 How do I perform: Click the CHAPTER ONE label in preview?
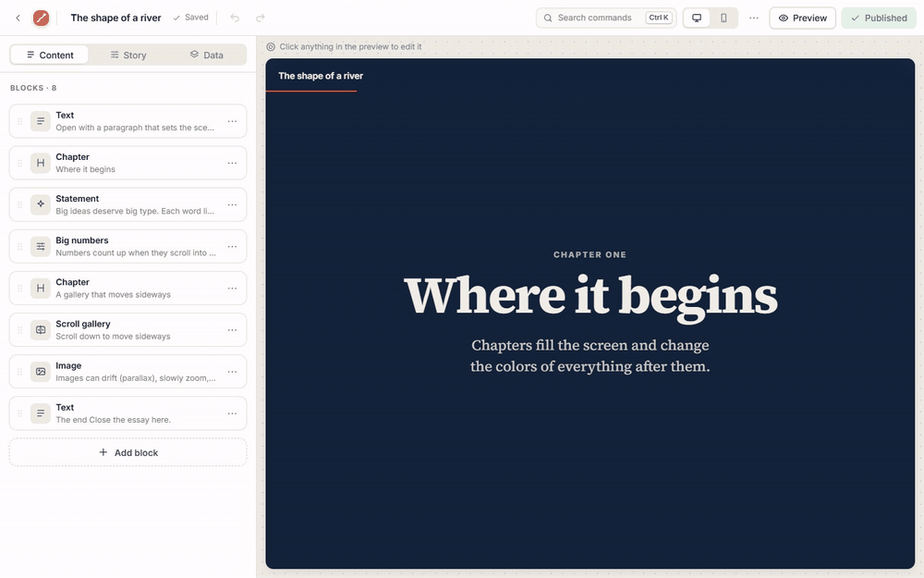coord(590,255)
